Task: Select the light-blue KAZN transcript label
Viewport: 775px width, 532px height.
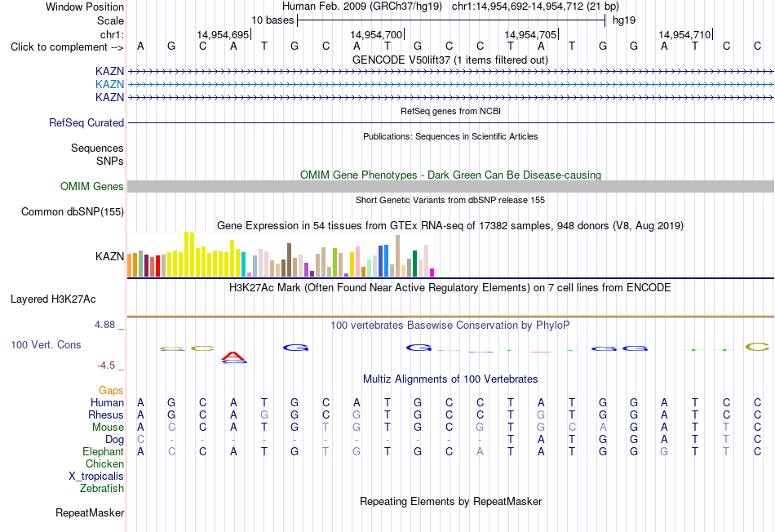Action: tap(110, 85)
